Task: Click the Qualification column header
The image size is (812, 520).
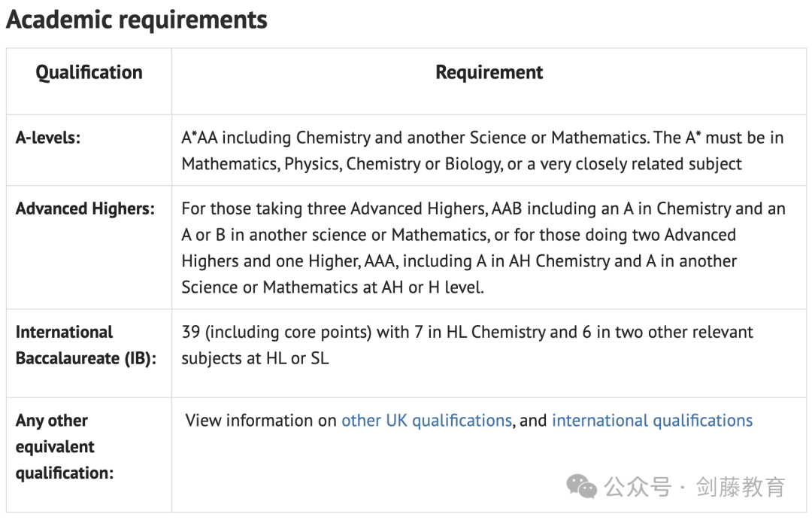Action: 89,72
